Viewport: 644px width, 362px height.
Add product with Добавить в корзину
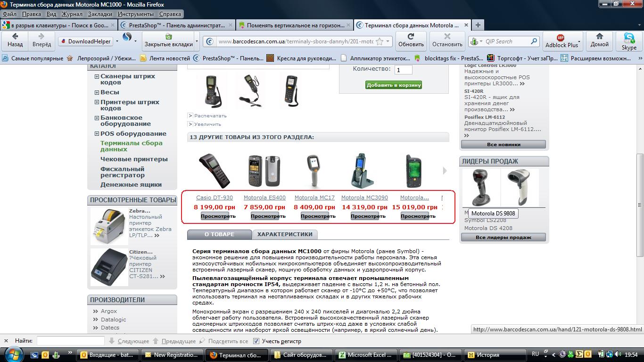pos(394,85)
